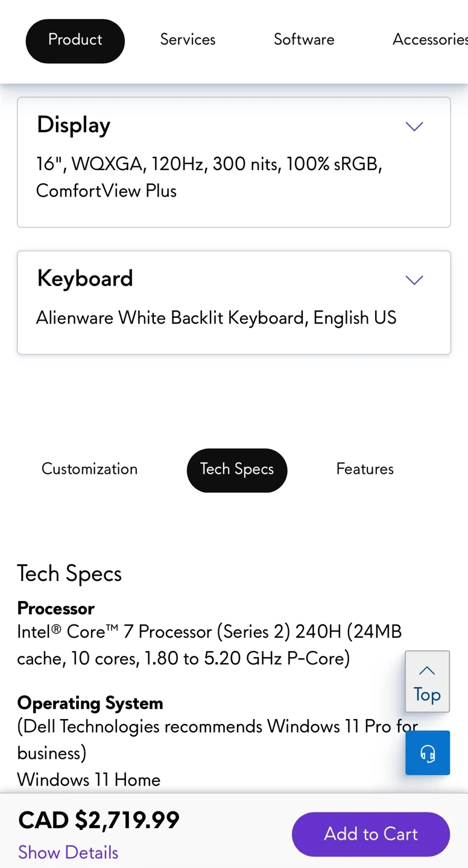The width and height of the screenshot is (468, 868).
Task: Click the Display card title
Action: pos(74,125)
